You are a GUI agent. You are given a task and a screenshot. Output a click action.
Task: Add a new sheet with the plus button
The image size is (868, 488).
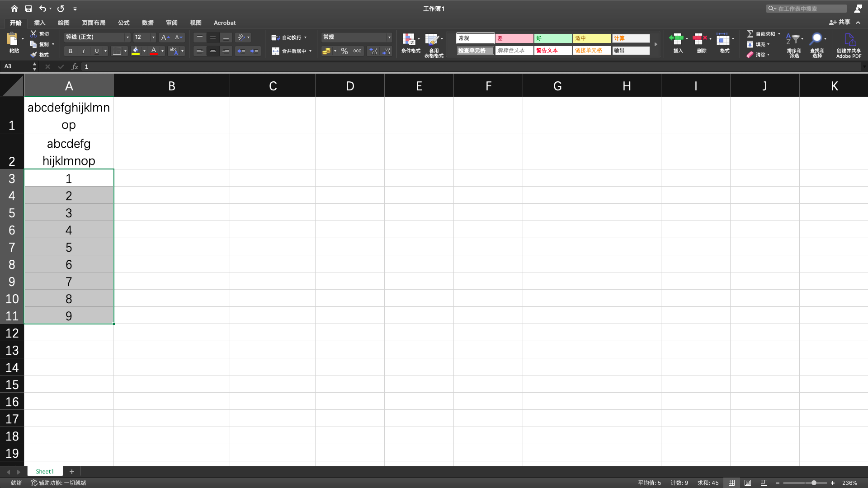pos(71,471)
